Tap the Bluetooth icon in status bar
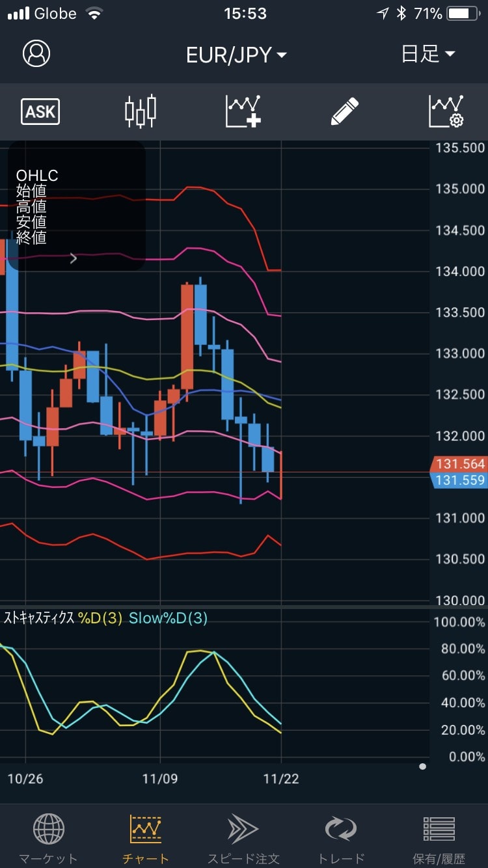The image size is (488, 868). click(x=402, y=14)
